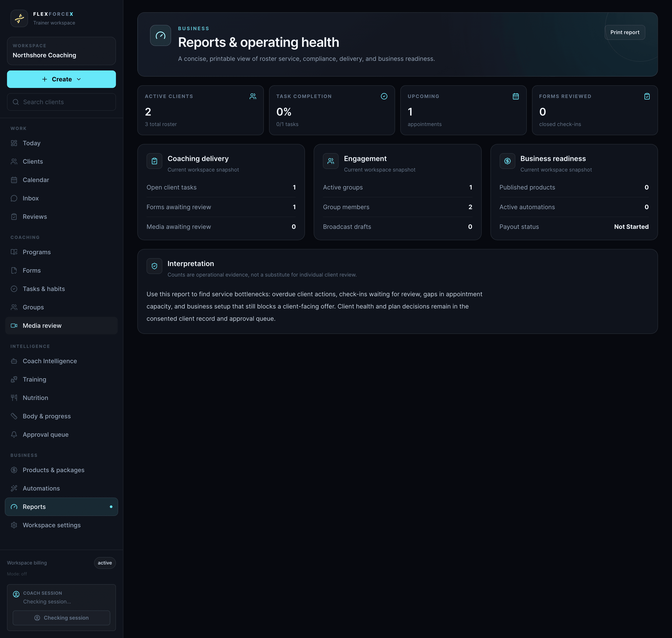Open the Nutrition section
672x638 pixels.
(x=61, y=398)
